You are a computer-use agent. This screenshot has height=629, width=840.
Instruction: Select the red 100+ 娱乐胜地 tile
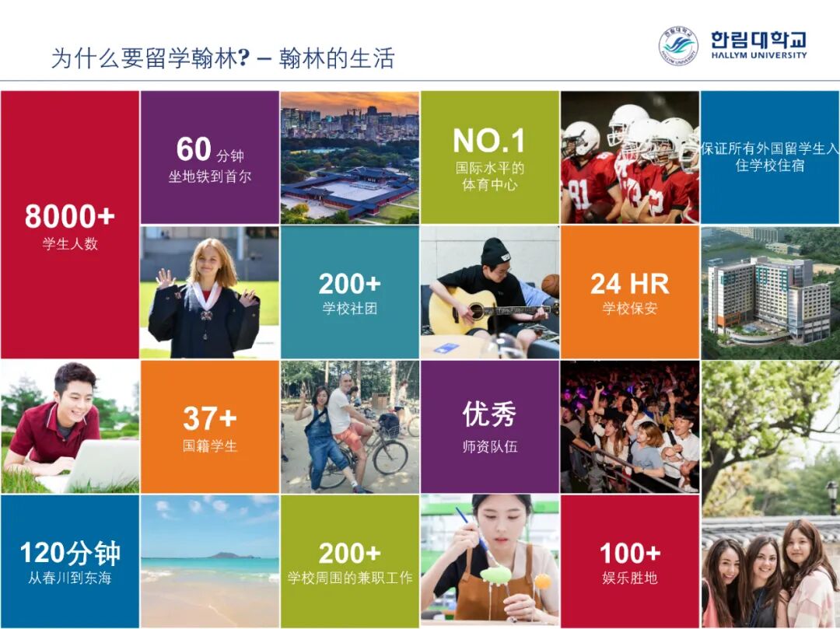pos(630,561)
